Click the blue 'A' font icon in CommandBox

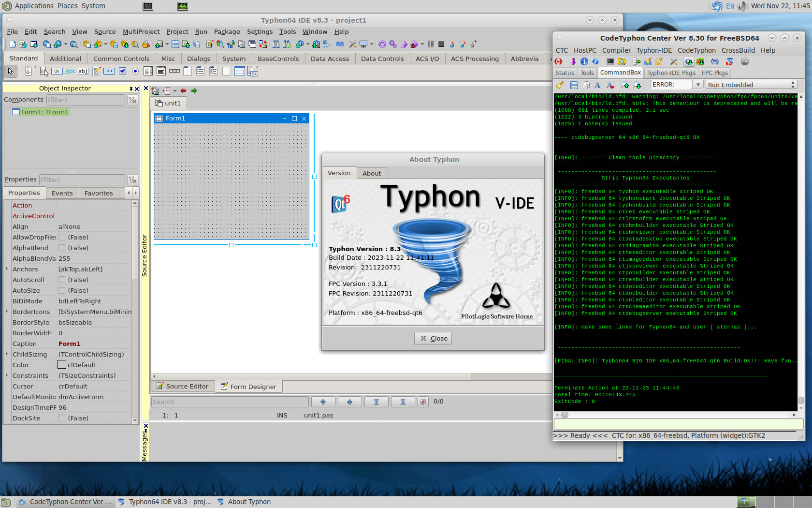click(597, 85)
